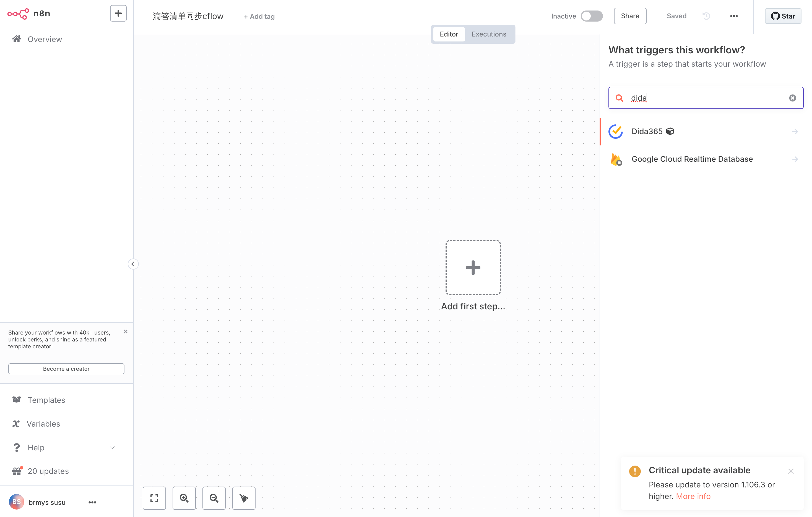Open user account three-dot menu
812x517 pixels.
click(x=92, y=502)
